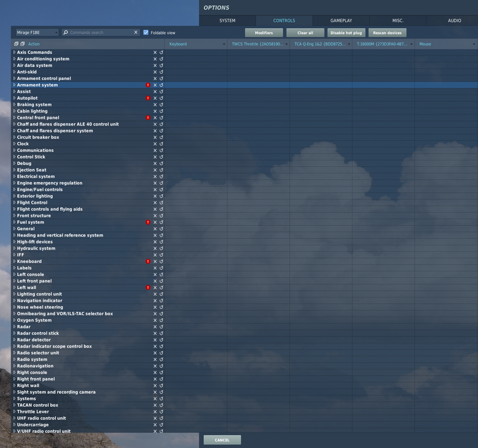Viewport: 478px width, 448px height.
Task: Expand the Navigation indicator category
Action: pos(14,300)
